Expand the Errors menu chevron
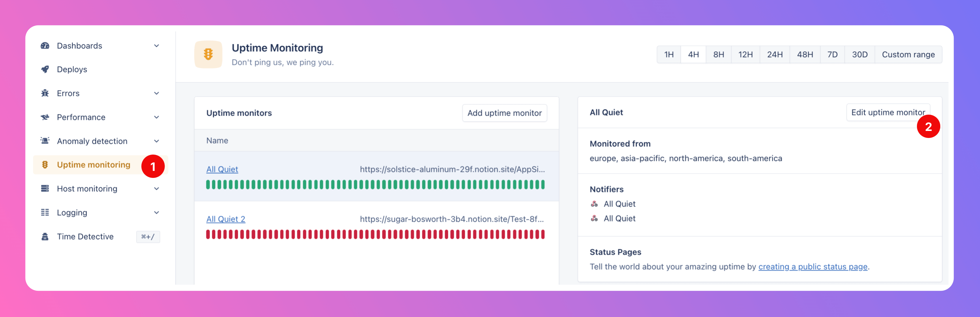The height and width of the screenshot is (317, 980). point(156,94)
